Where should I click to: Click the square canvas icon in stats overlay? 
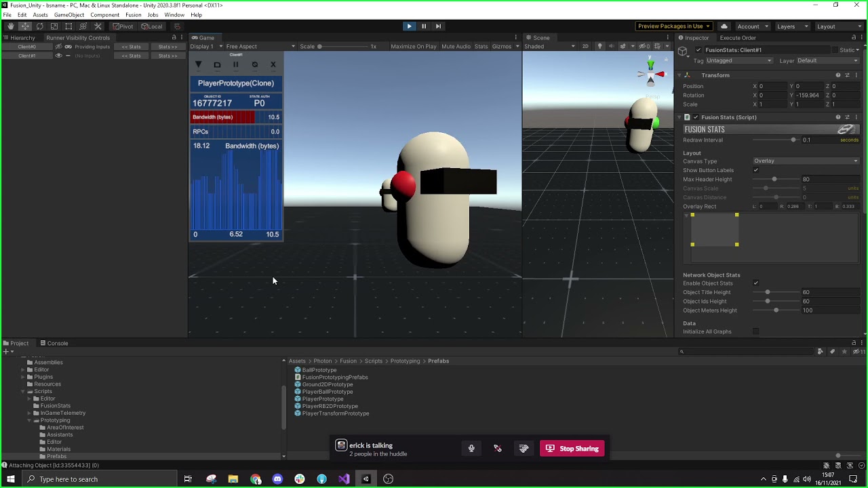(217, 65)
